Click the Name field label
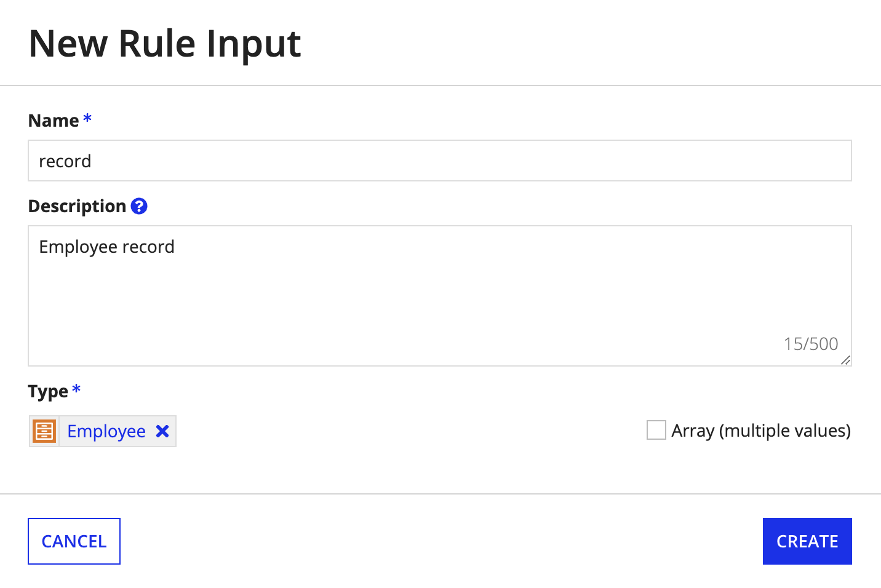This screenshot has width=881, height=588. click(52, 120)
